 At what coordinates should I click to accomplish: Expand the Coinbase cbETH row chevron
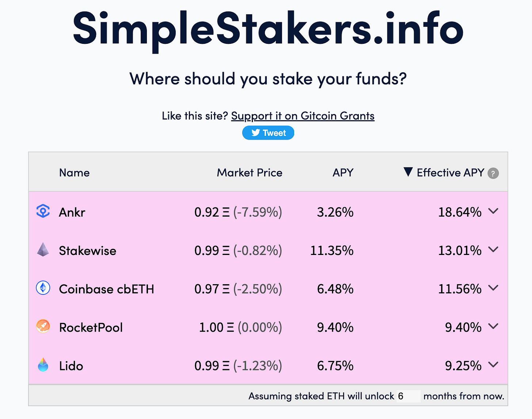[493, 288]
